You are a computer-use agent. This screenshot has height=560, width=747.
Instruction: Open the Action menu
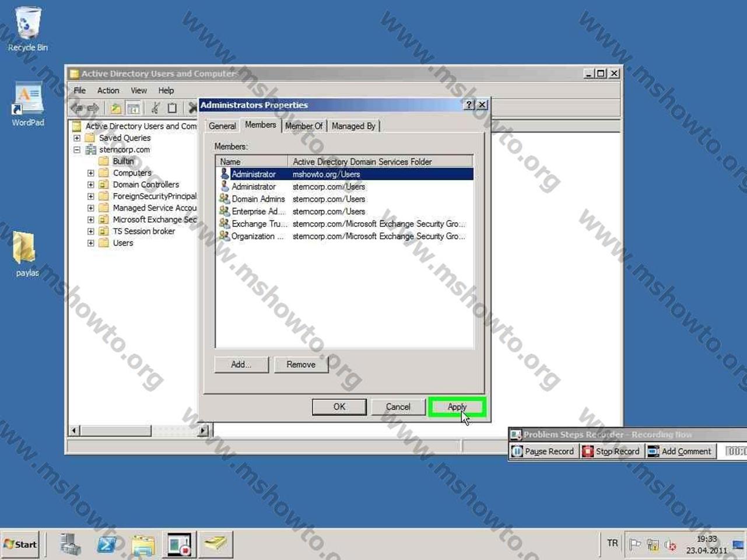(108, 90)
